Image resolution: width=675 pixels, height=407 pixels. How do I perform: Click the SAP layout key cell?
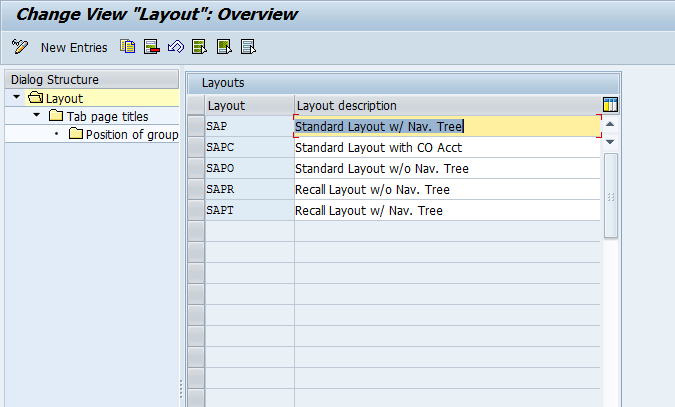[250, 126]
